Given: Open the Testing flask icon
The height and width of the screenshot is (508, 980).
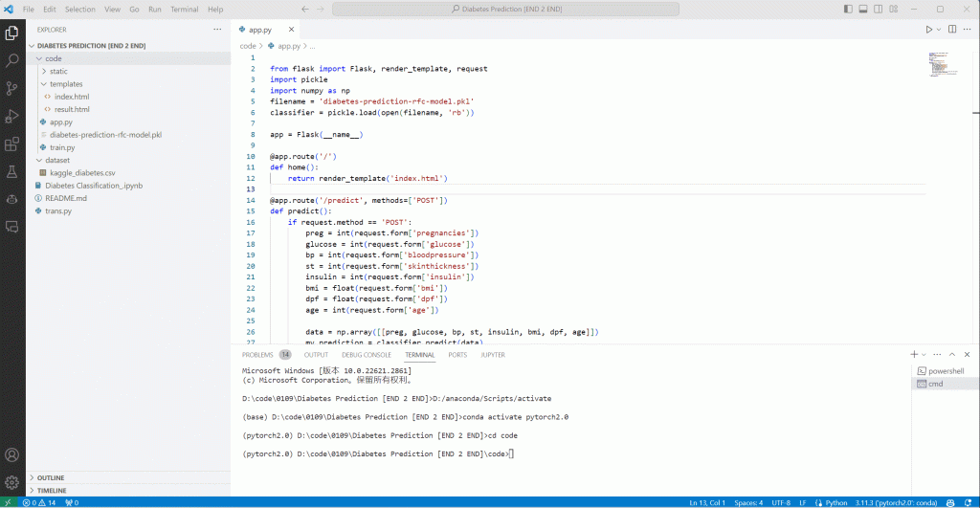Looking at the screenshot, I should [x=11, y=172].
